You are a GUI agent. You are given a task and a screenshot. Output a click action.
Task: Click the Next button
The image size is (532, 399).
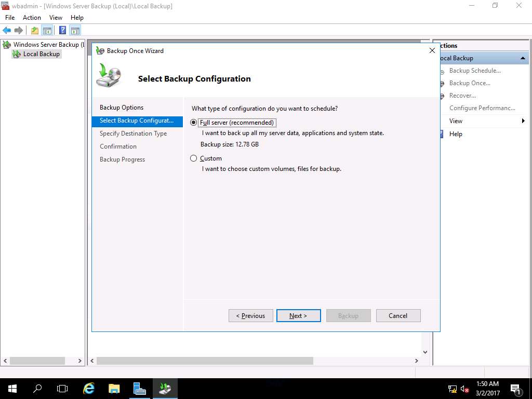pyautogui.click(x=299, y=315)
